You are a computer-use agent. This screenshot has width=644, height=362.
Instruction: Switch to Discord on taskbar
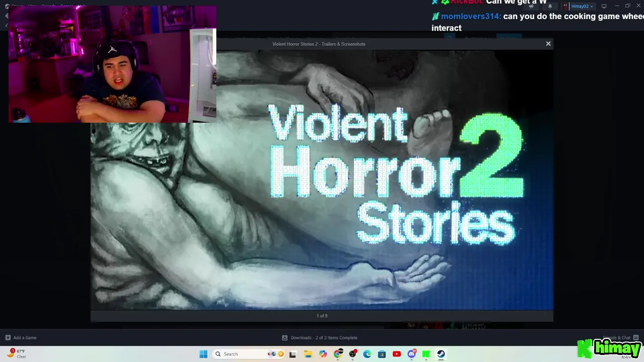[x=412, y=354]
